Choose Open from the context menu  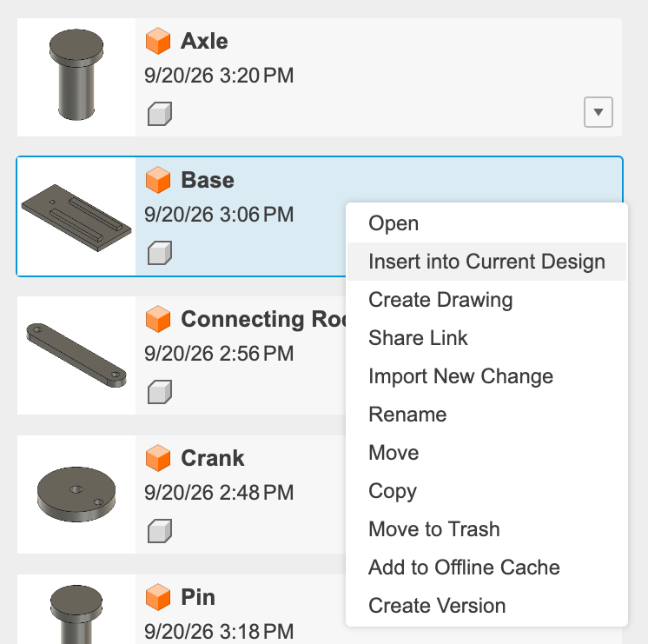tap(486, 223)
